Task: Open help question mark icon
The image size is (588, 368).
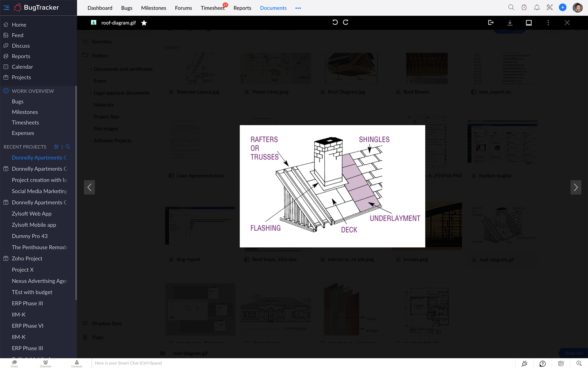Action: [x=543, y=363]
